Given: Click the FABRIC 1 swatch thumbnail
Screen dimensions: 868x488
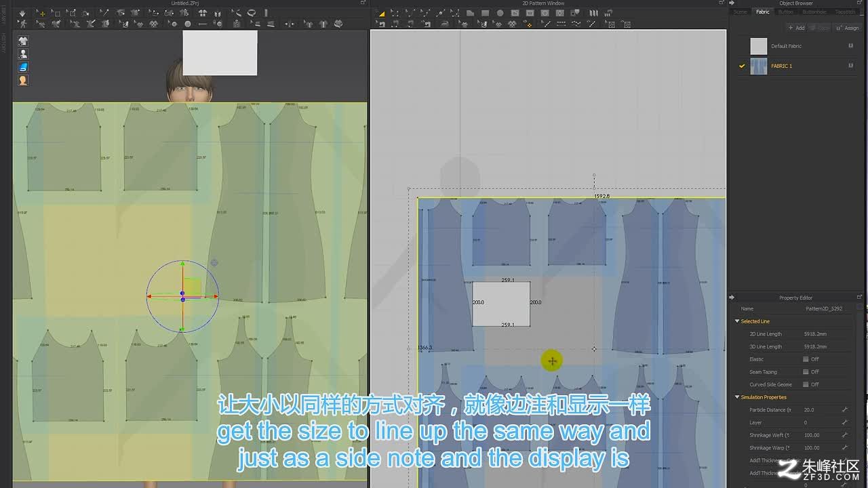Looking at the screenshot, I should tap(758, 66).
